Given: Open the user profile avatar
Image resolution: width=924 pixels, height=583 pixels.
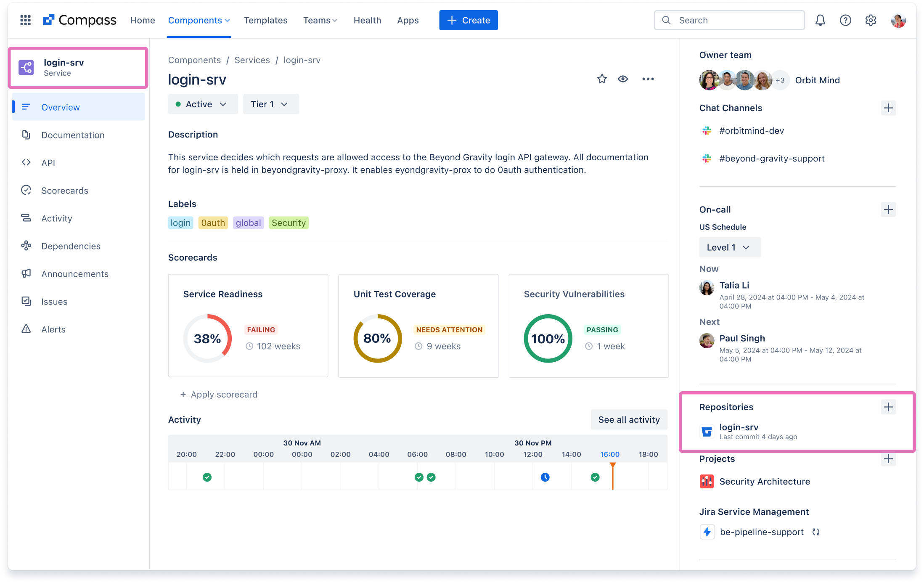Looking at the screenshot, I should (x=898, y=20).
